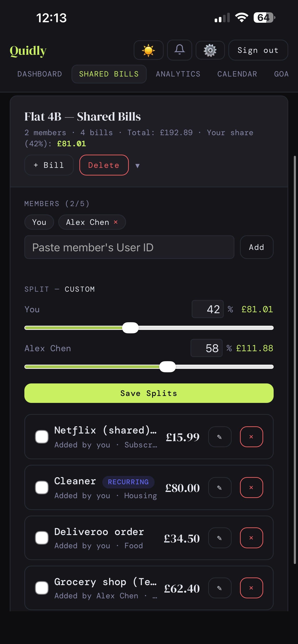Open the Calendar tab
This screenshot has width=298, height=644.
[x=237, y=74]
